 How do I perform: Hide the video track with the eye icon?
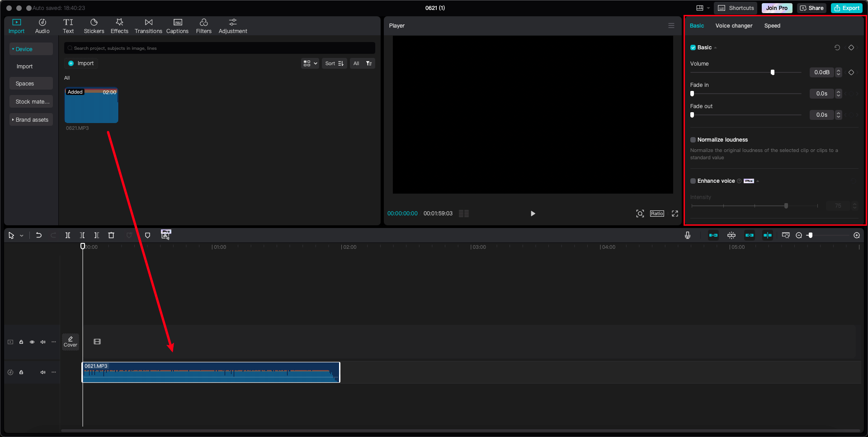[x=32, y=342]
